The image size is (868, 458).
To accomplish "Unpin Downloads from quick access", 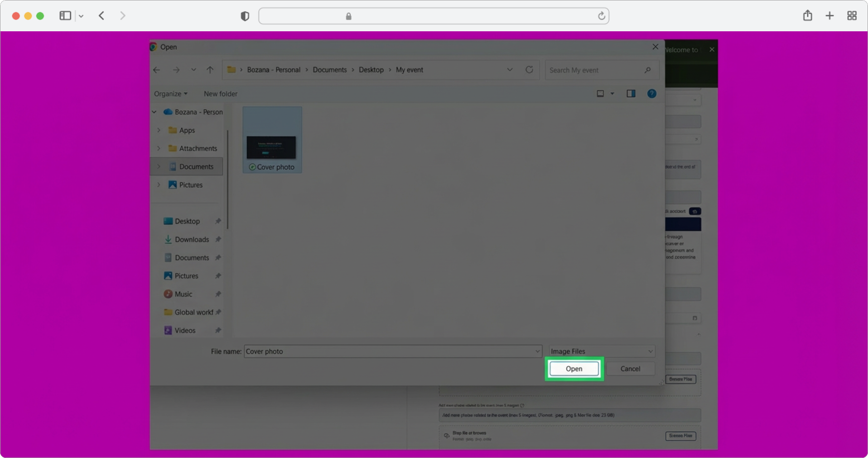I will coord(218,239).
